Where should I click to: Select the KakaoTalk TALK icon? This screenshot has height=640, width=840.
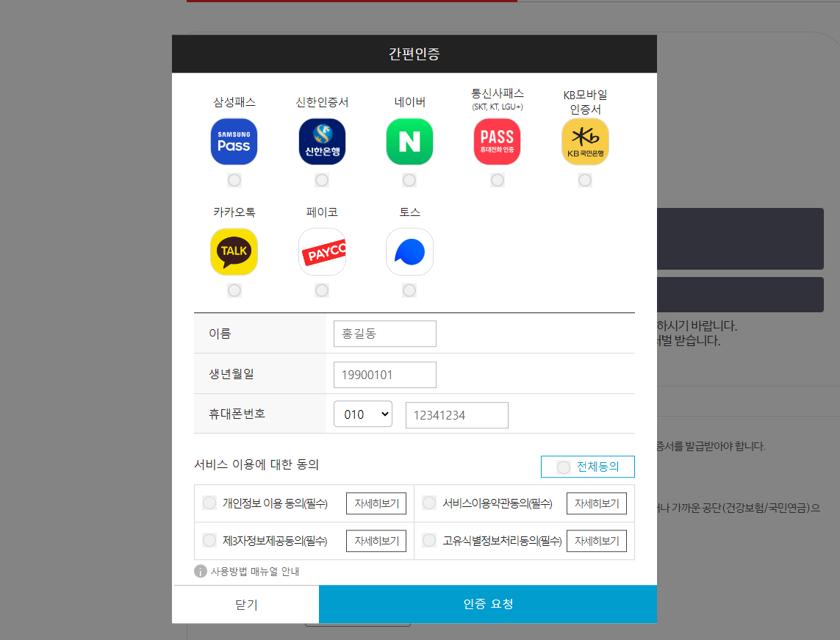234,252
